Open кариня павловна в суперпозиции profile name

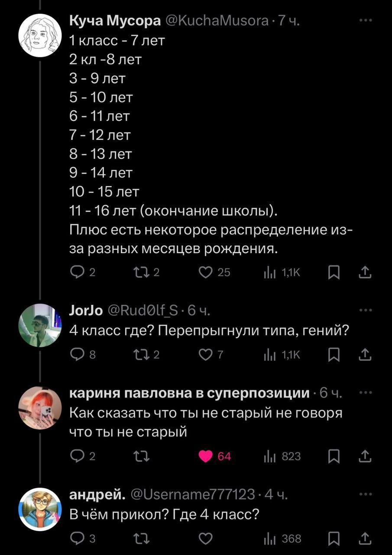click(190, 393)
